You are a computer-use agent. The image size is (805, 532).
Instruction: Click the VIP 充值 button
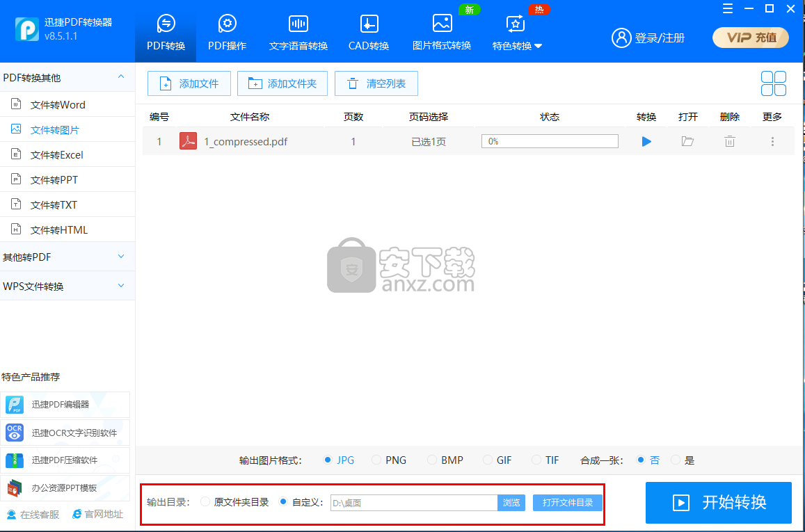click(x=751, y=38)
